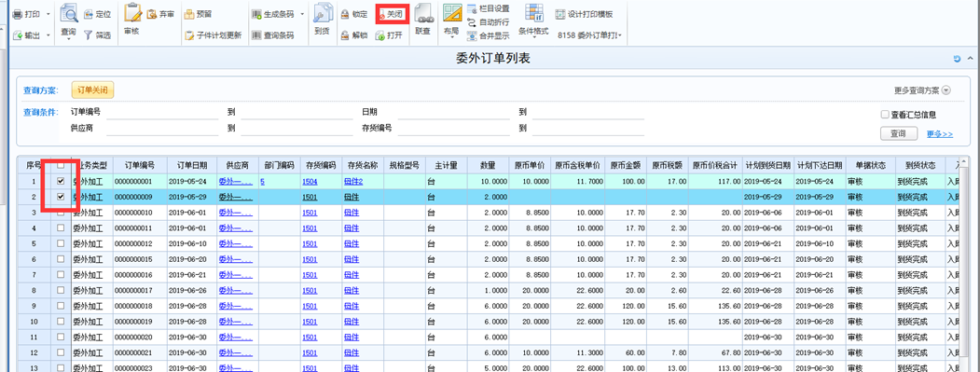The height and width of the screenshot is (372, 980).
Task: Click the refresh icon beside the list title
Action: (957, 59)
